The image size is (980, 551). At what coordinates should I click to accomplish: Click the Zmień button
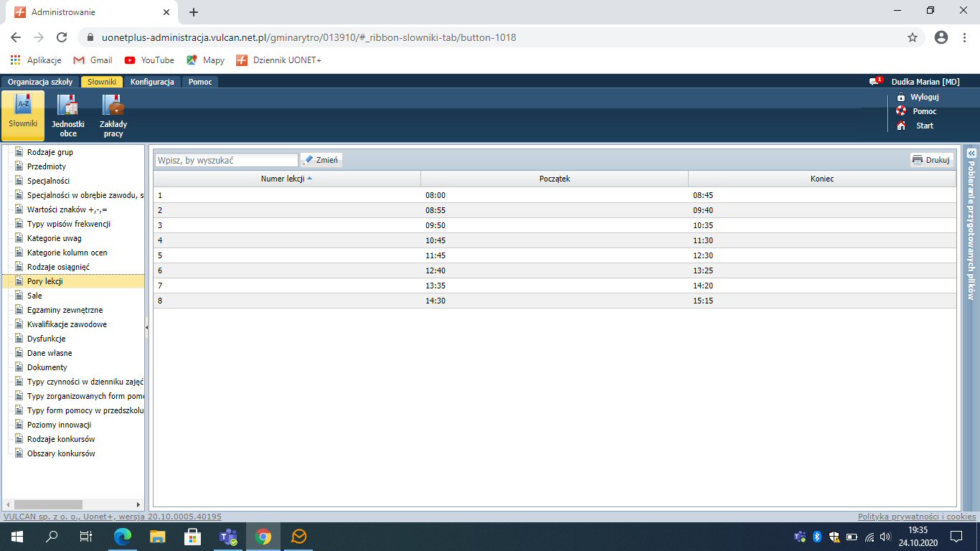[x=321, y=160]
